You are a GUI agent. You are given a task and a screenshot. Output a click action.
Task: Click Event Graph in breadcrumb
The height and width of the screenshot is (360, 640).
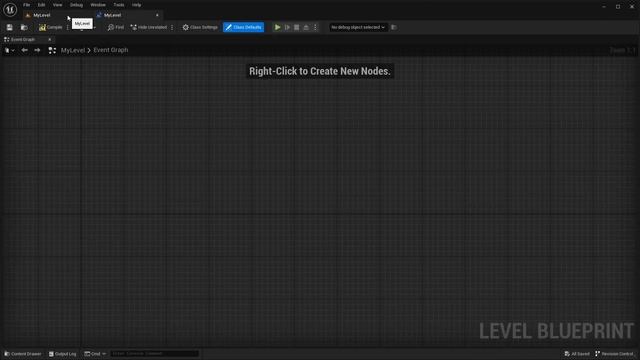tap(111, 50)
